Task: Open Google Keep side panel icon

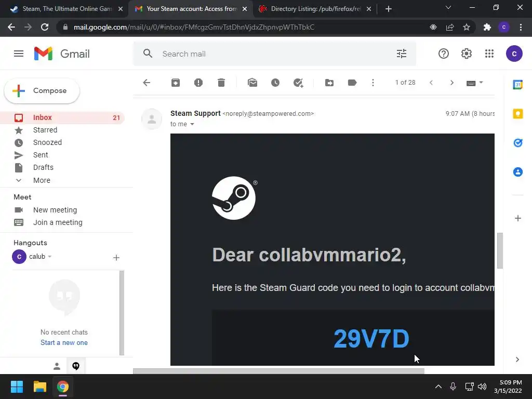Action: [x=518, y=114]
